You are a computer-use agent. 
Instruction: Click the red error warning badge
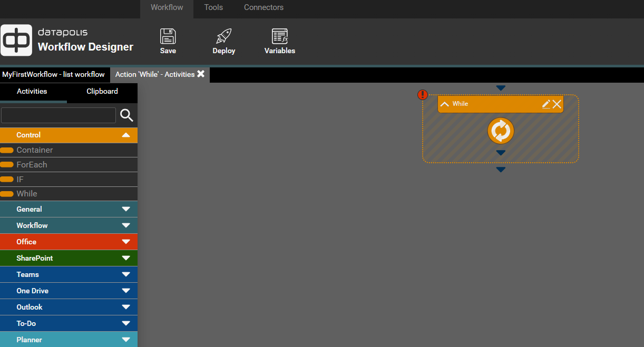tap(423, 95)
